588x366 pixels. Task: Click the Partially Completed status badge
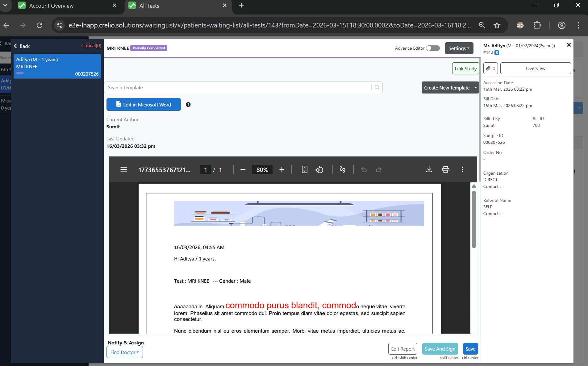tap(149, 48)
